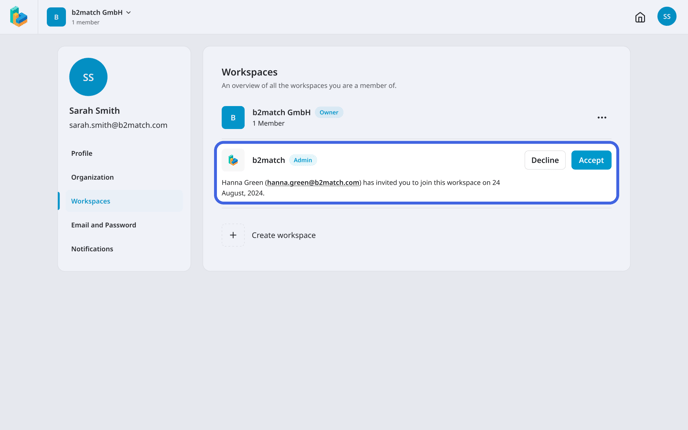Open three-dot options for b2match GmbH
688x430 pixels.
click(602, 118)
